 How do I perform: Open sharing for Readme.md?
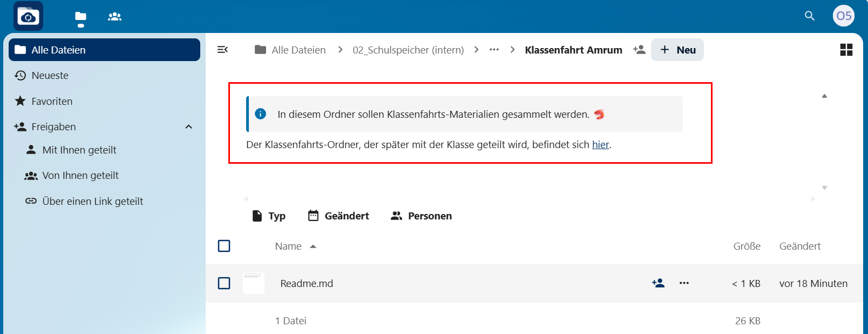[x=658, y=283]
